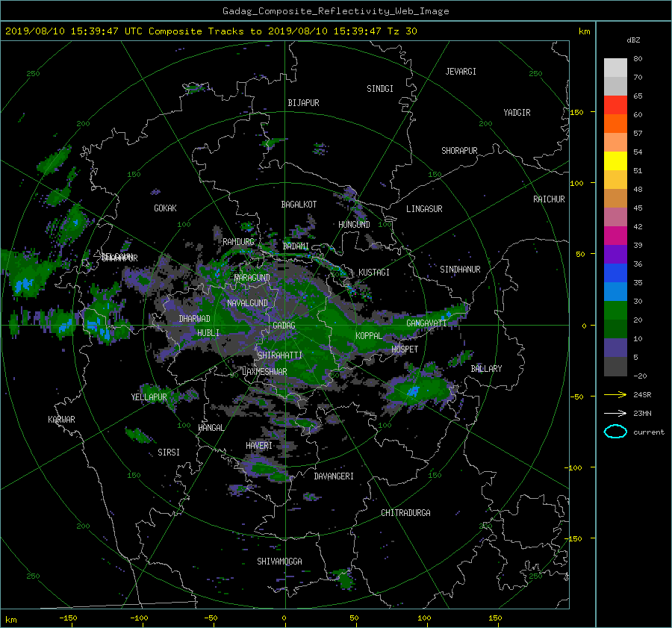Click the DHARWAD city label
This screenshot has height=628, width=672.
[194, 319]
